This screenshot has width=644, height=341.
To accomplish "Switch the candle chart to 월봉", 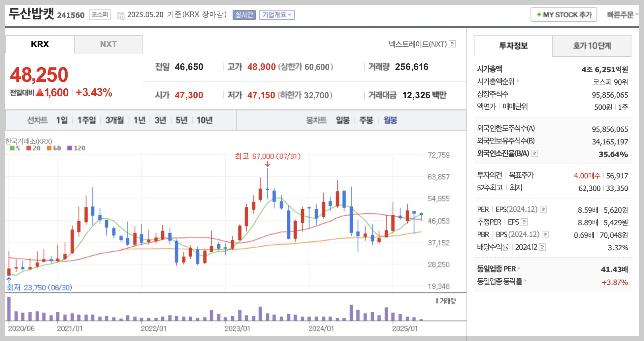I will [390, 120].
